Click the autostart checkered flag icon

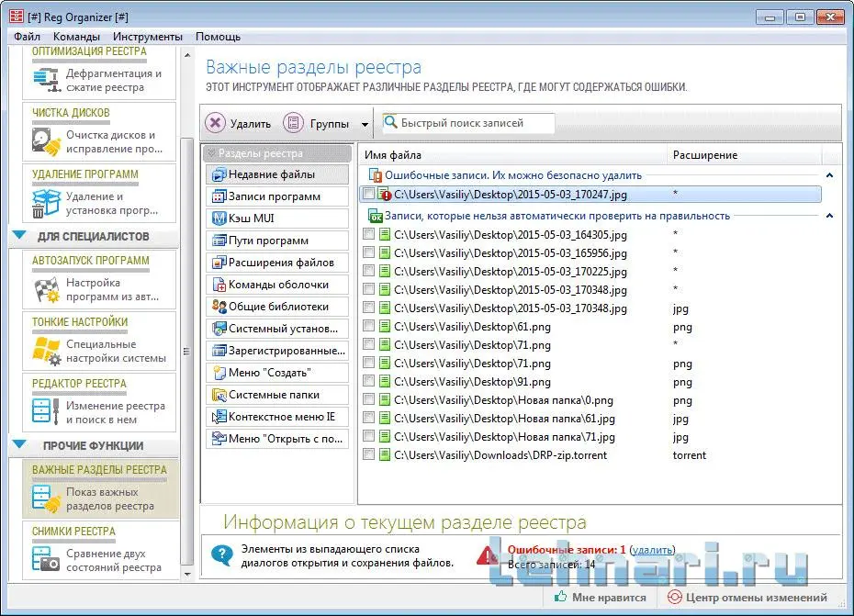(46, 289)
